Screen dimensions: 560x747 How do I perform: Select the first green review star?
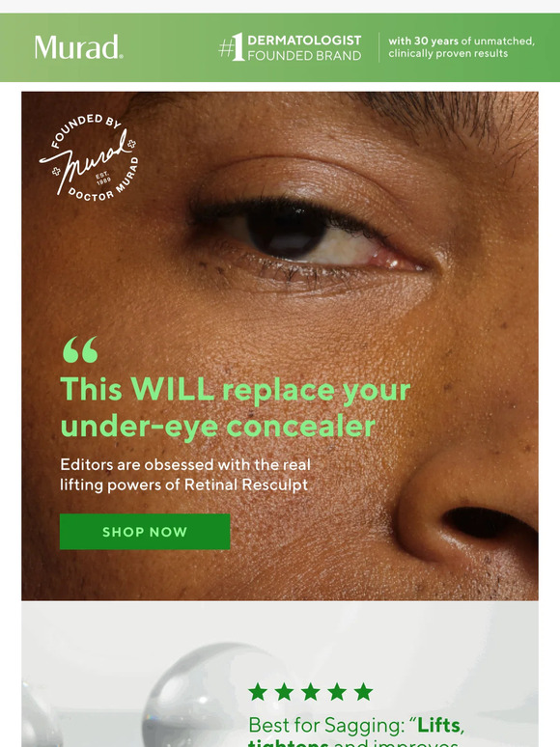point(258,692)
